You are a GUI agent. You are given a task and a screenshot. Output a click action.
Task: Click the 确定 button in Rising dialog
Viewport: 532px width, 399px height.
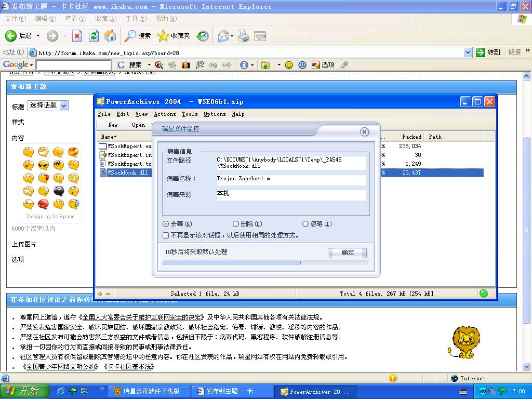(x=348, y=252)
